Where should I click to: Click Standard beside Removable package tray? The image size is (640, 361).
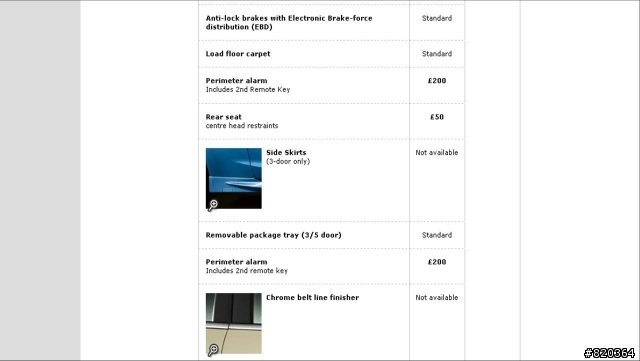pos(437,235)
